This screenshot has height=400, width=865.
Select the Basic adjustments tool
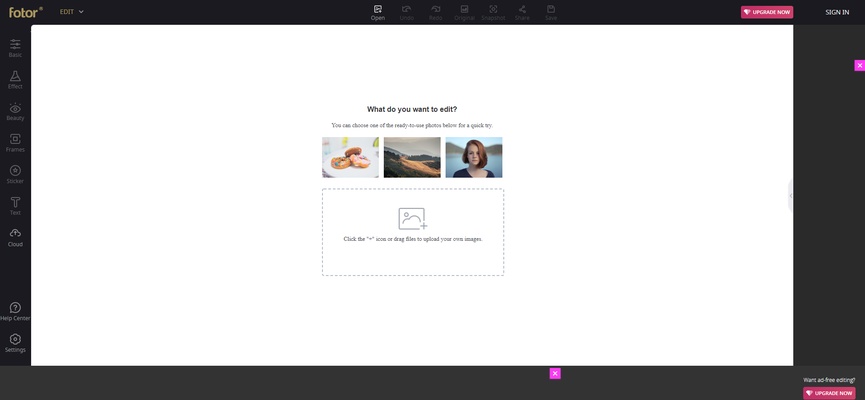(15, 47)
